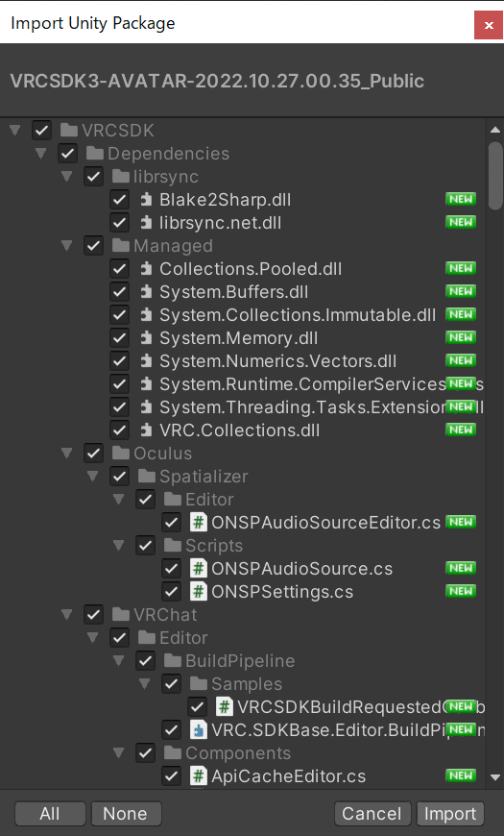Collapse the librsync tree node
504x836 pixels.
[66, 176]
